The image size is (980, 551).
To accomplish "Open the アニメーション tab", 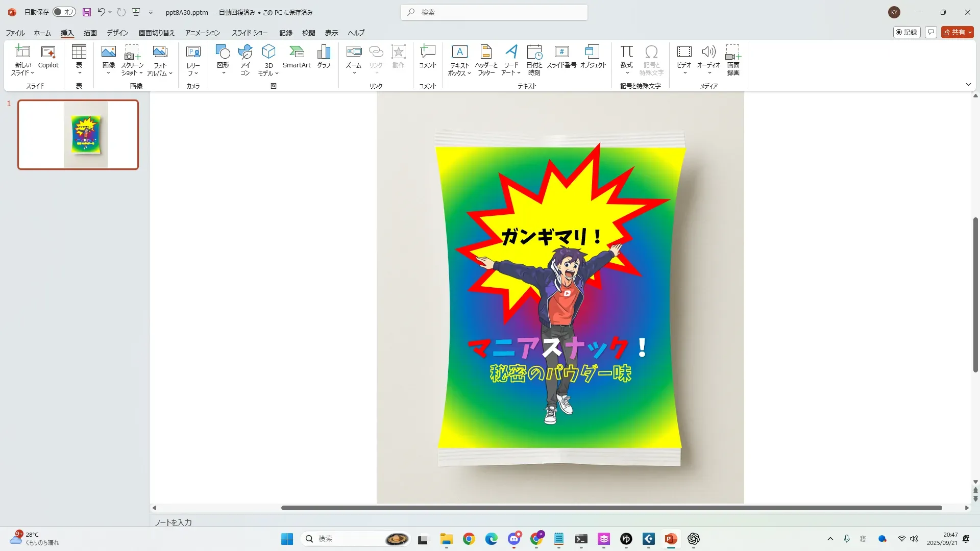I will 202,33.
